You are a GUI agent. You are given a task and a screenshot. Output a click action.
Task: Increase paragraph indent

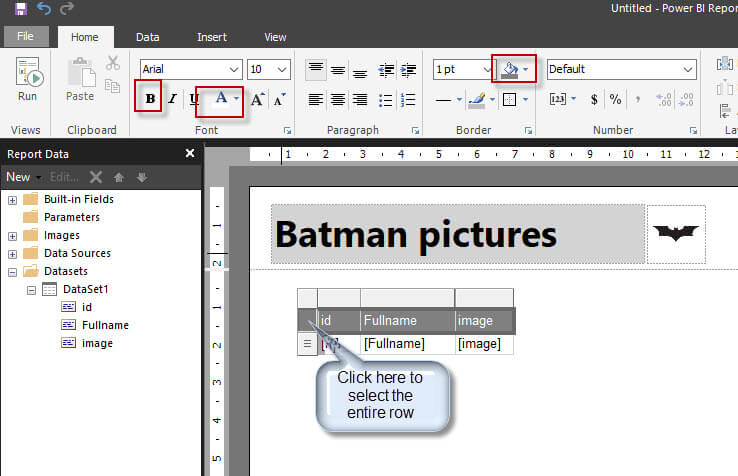coord(409,71)
